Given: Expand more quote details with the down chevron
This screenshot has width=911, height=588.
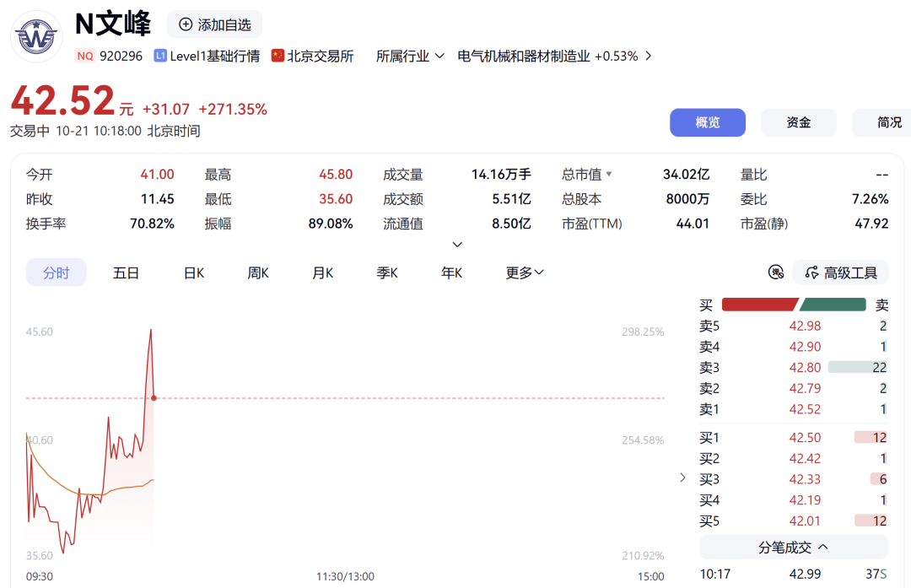Looking at the screenshot, I should point(457,245).
